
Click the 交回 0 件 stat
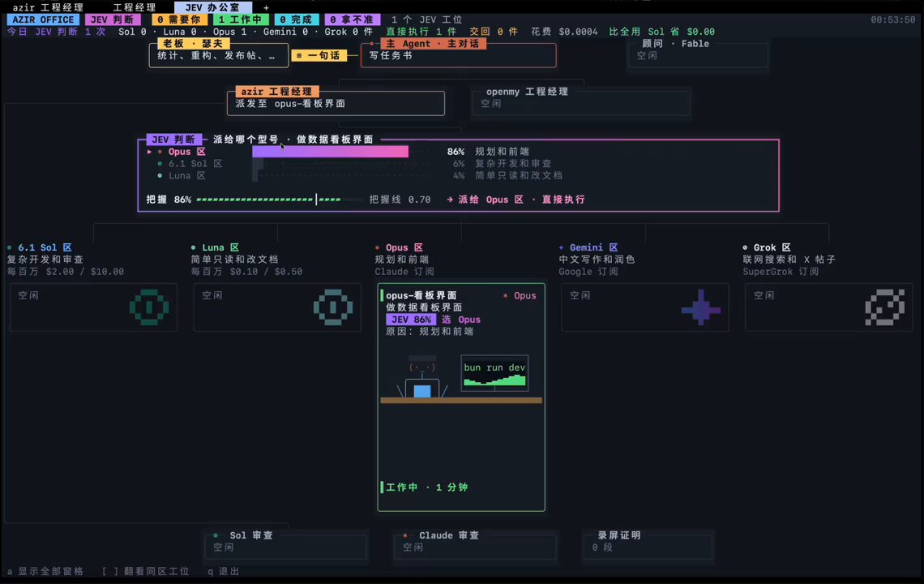click(494, 32)
